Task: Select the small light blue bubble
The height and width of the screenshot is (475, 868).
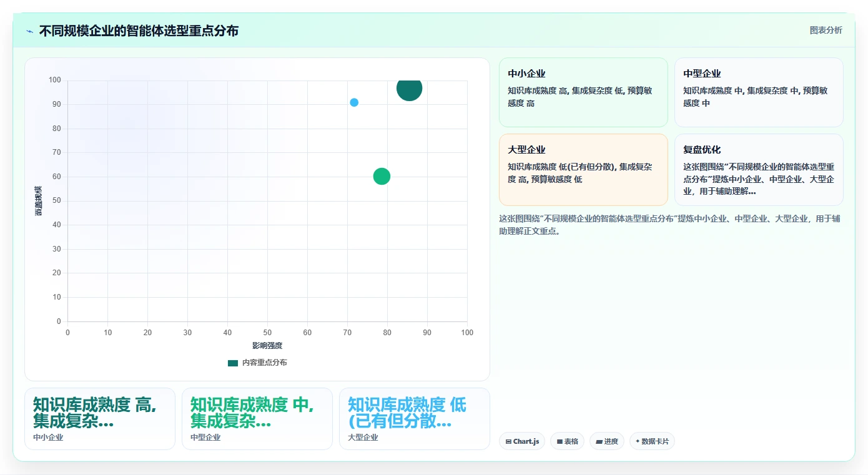Action: (x=354, y=102)
